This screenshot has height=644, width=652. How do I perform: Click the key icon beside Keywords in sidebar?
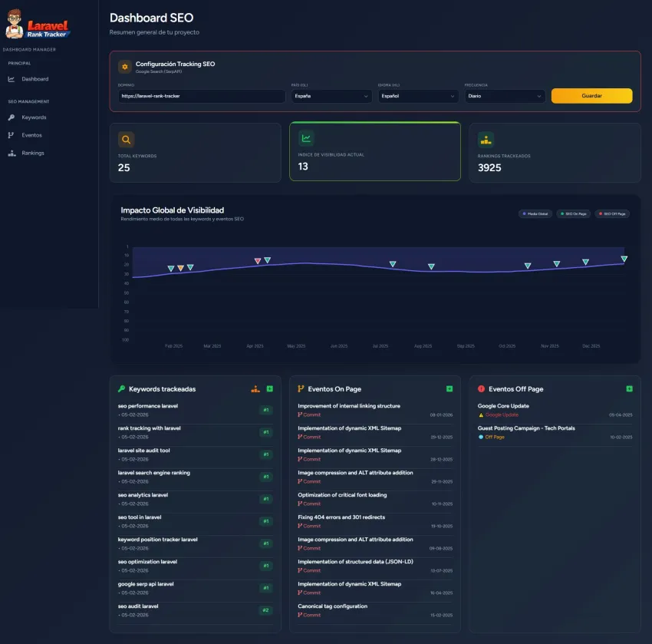click(x=12, y=117)
